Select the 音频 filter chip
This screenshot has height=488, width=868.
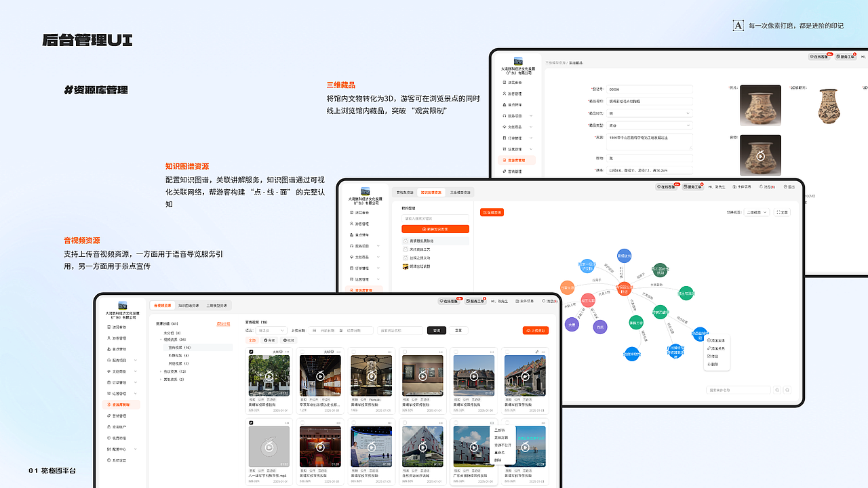pos(270,340)
